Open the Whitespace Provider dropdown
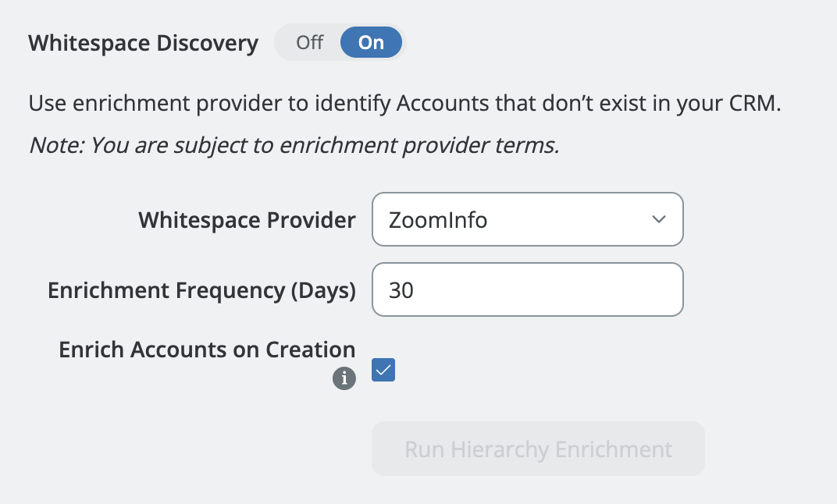This screenshot has height=504, width=837. tap(527, 220)
